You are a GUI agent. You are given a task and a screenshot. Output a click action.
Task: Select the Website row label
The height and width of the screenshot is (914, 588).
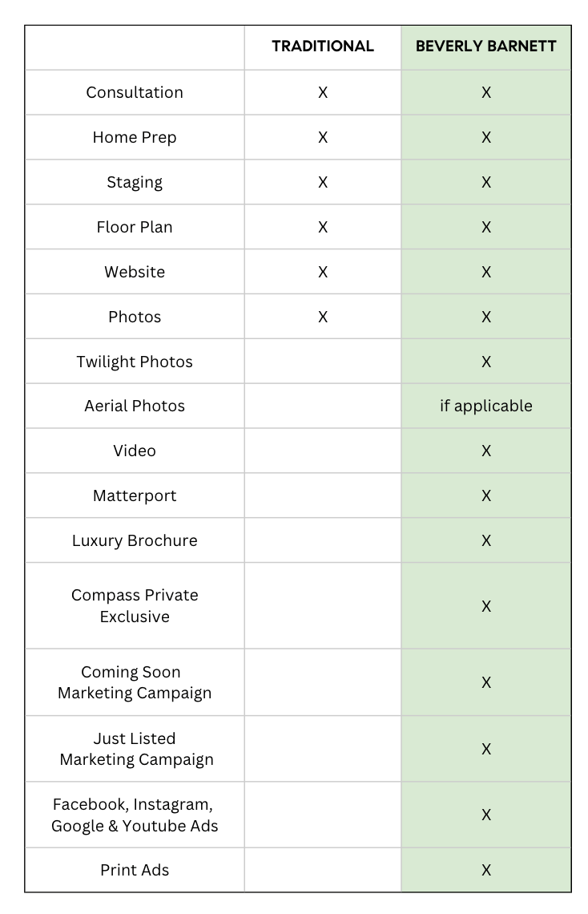[135, 272]
